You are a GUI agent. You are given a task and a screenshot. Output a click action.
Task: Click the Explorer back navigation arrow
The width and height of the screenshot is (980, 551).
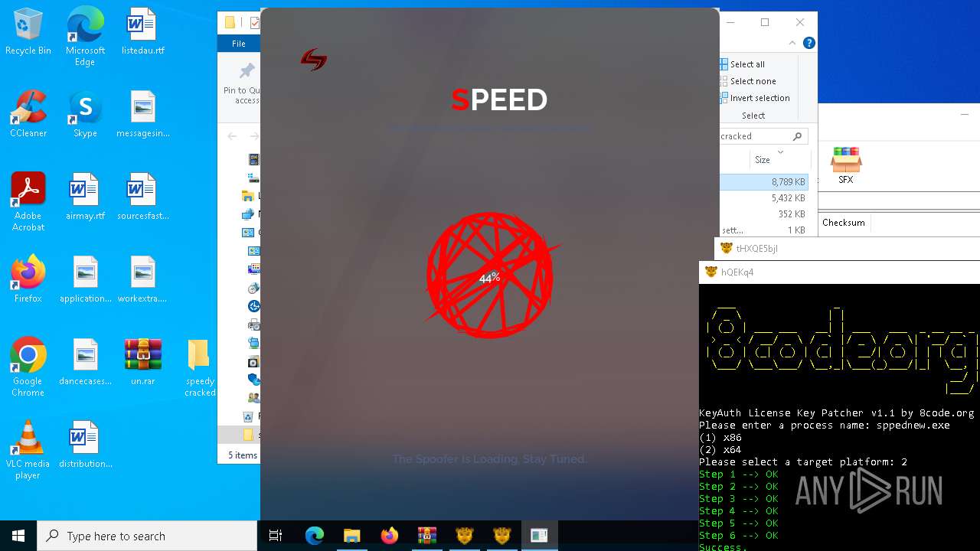(232, 136)
